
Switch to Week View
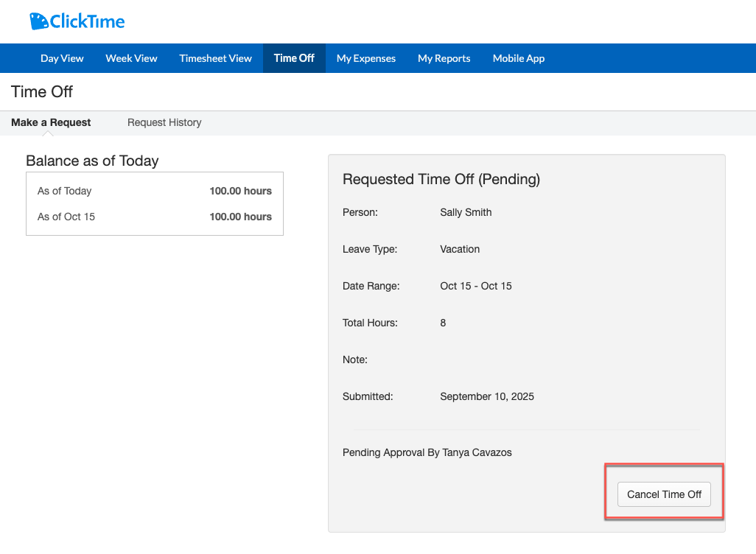pyautogui.click(x=131, y=58)
